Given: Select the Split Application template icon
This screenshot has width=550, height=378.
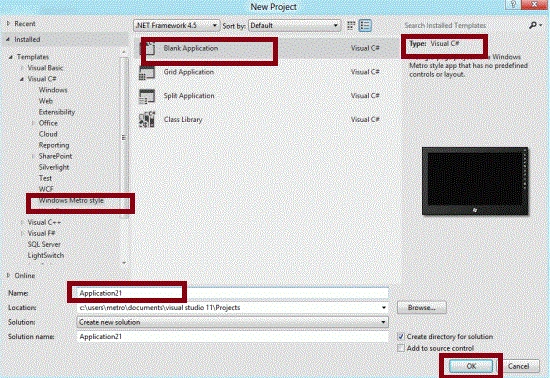Looking at the screenshot, I should (147, 96).
